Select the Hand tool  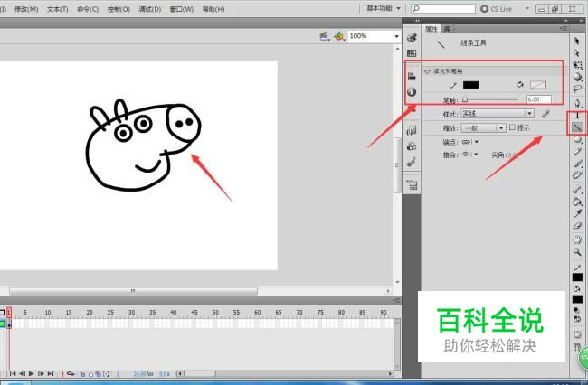(x=577, y=239)
